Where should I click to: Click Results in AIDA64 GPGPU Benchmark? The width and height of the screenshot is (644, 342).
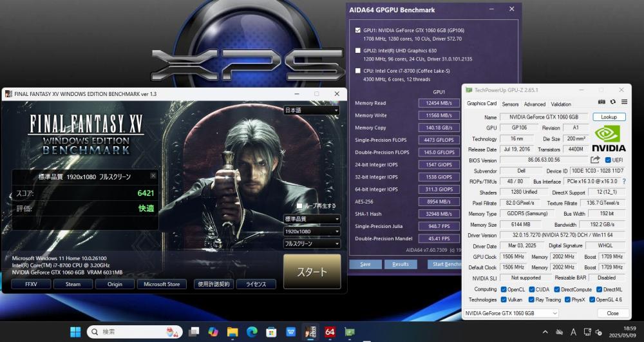[x=401, y=264]
